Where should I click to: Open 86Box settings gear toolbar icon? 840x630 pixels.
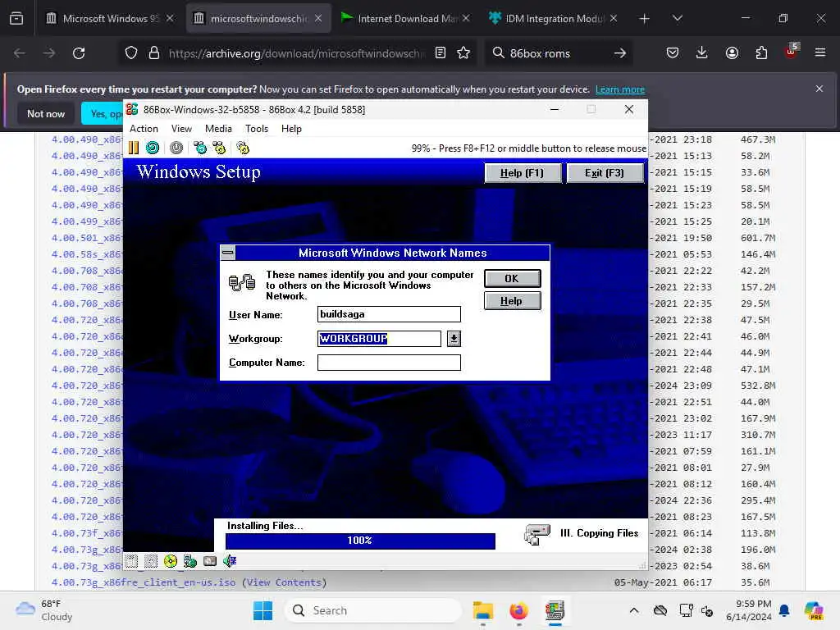243,148
